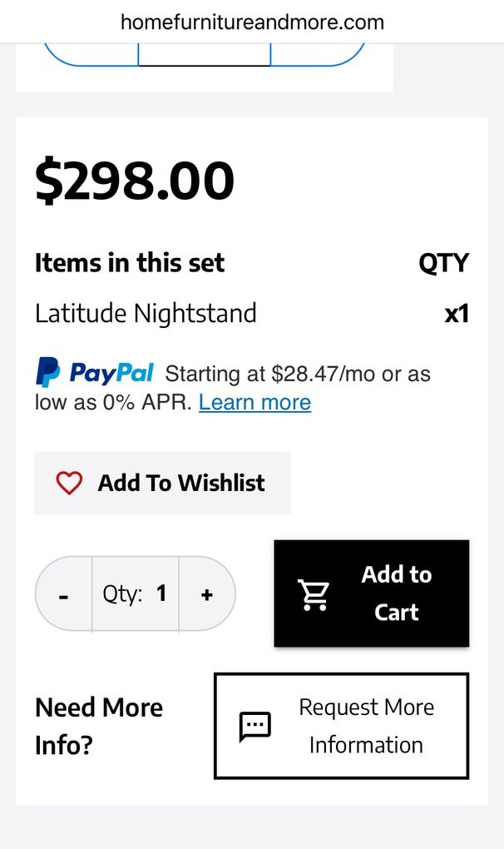Click the Items in this set heading
The height and width of the screenshot is (849, 504).
coord(130,263)
